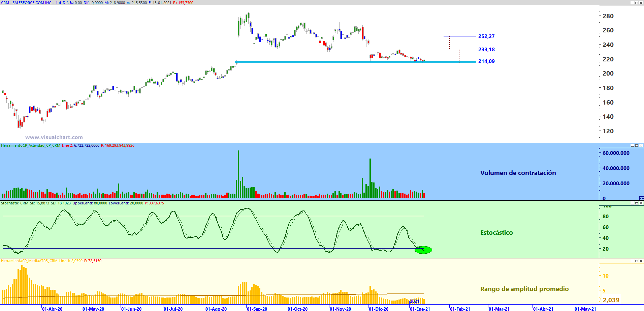
Task: Click the 240 value on the price axis
Action: pyautogui.click(x=608, y=45)
